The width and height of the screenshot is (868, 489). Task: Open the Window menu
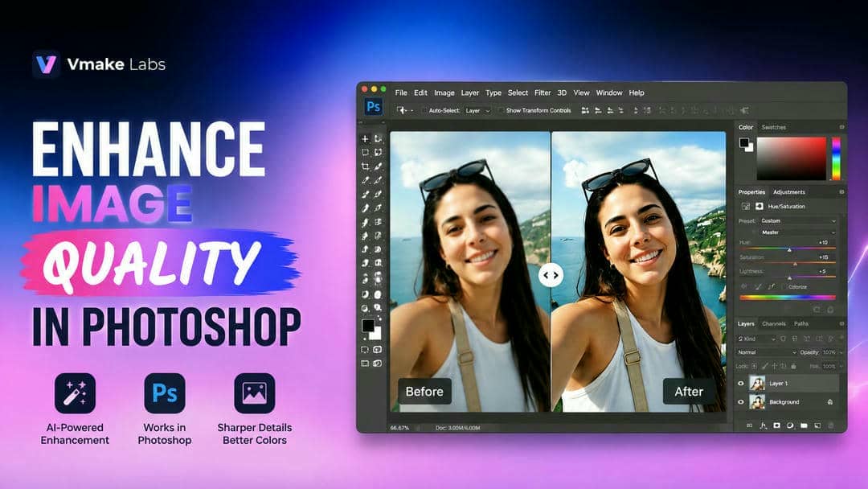[609, 93]
